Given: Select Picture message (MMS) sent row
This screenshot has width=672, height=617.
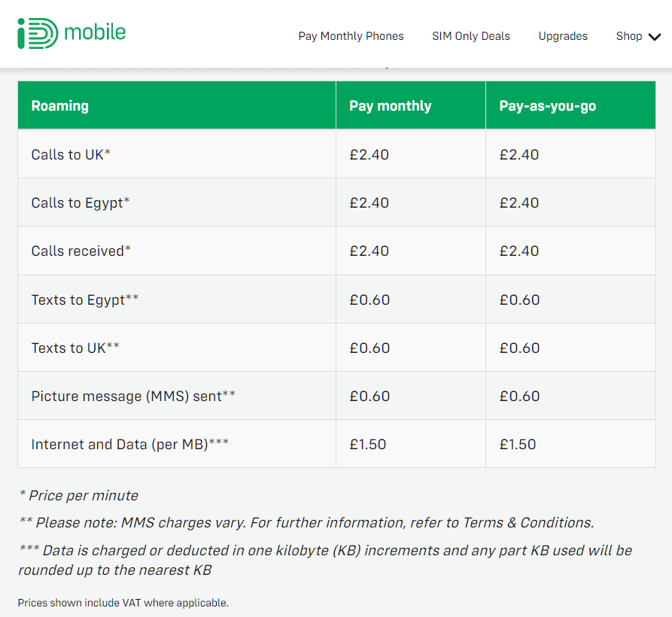Looking at the screenshot, I should pos(337,396).
